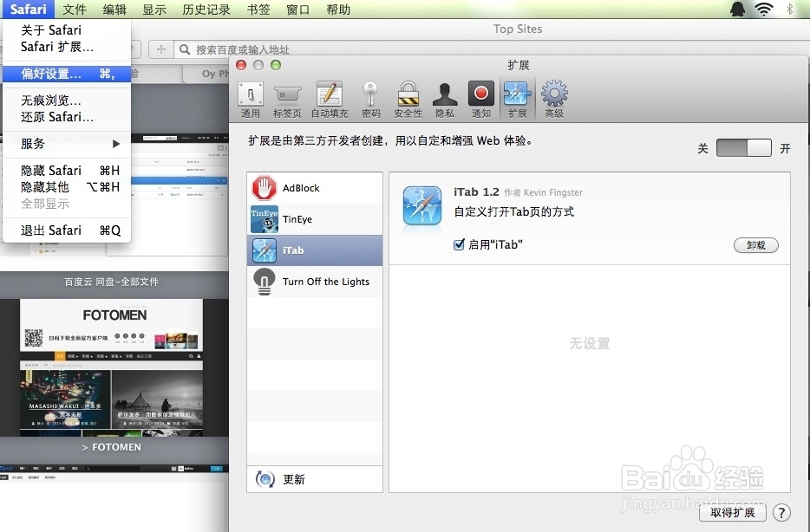Open the 自动填充 AutoFill preferences pane
Image resolution: width=810 pixels, height=532 pixels.
330,101
